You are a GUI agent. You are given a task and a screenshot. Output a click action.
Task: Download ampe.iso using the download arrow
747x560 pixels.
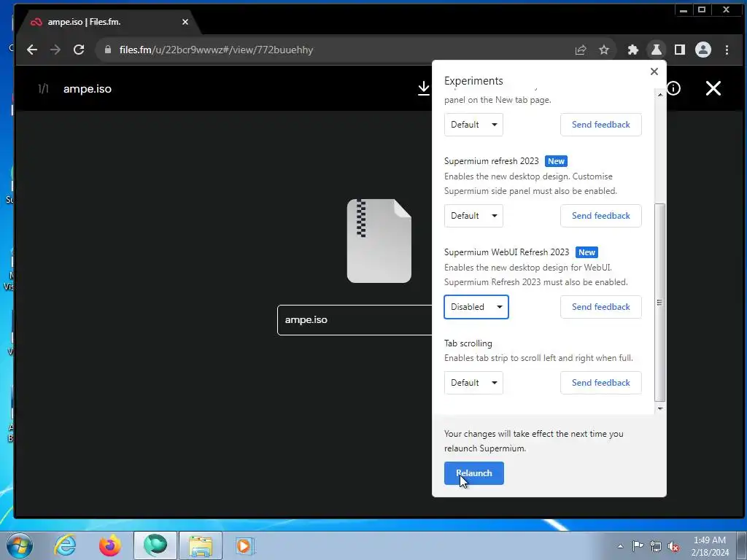pyautogui.click(x=424, y=88)
